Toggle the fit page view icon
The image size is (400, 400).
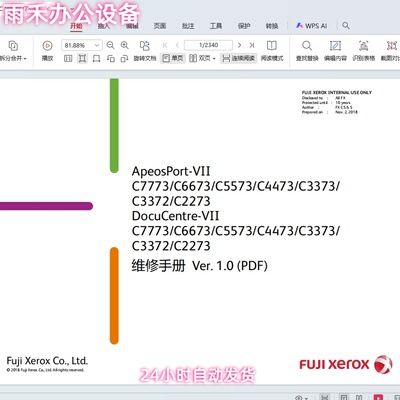click(82, 59)
